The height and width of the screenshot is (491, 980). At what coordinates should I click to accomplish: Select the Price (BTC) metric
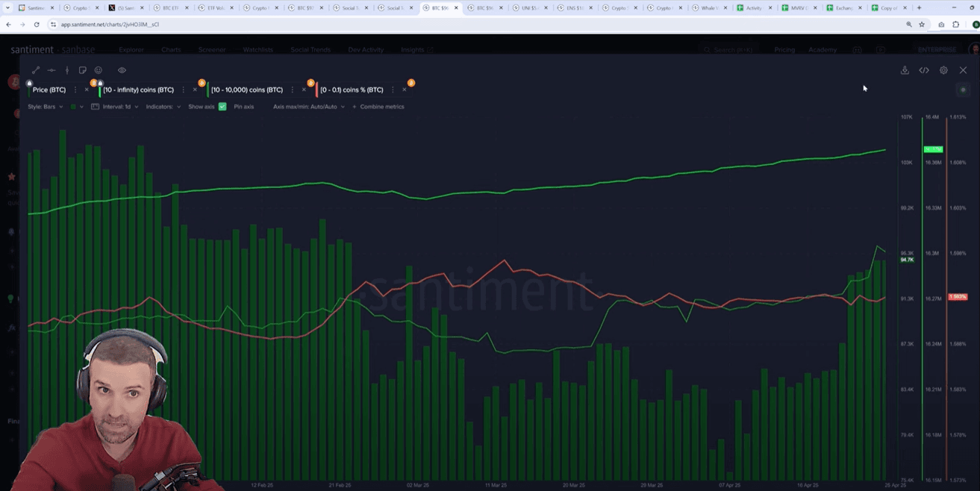[x=49, y=90]
